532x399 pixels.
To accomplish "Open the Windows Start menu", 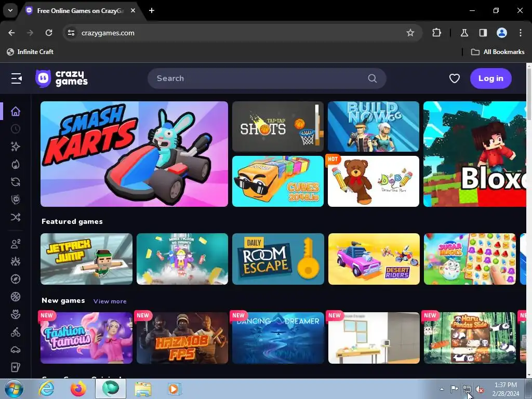I will click(14, 389).
